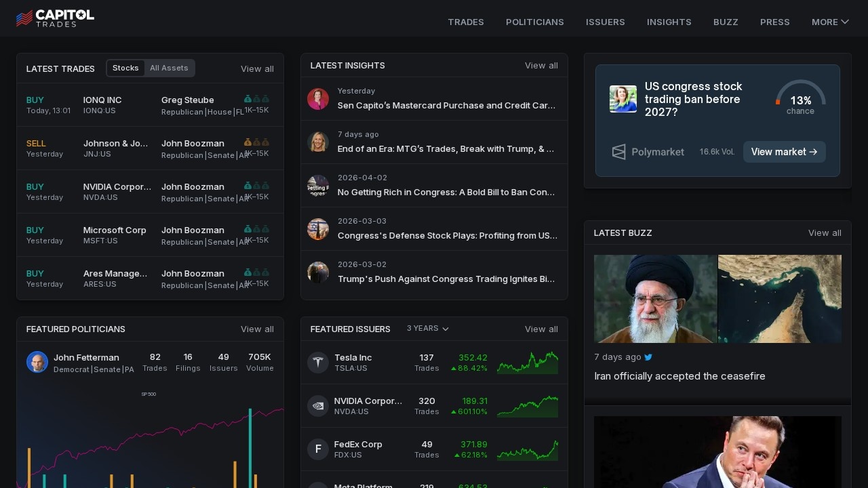Click the Tesla price trend sparkline

pos(528,363)
